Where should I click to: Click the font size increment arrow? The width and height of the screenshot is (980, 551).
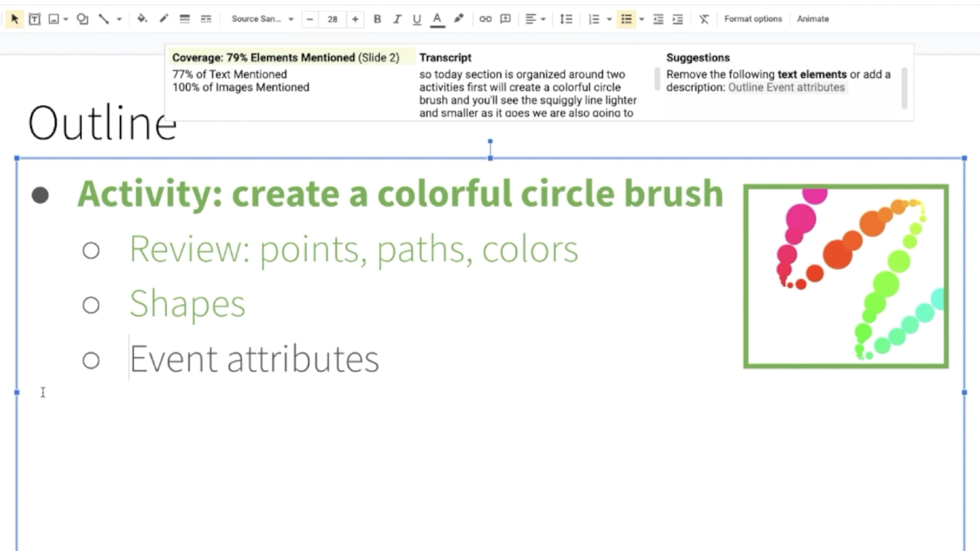pyautogui.click(x=355, y=19)
